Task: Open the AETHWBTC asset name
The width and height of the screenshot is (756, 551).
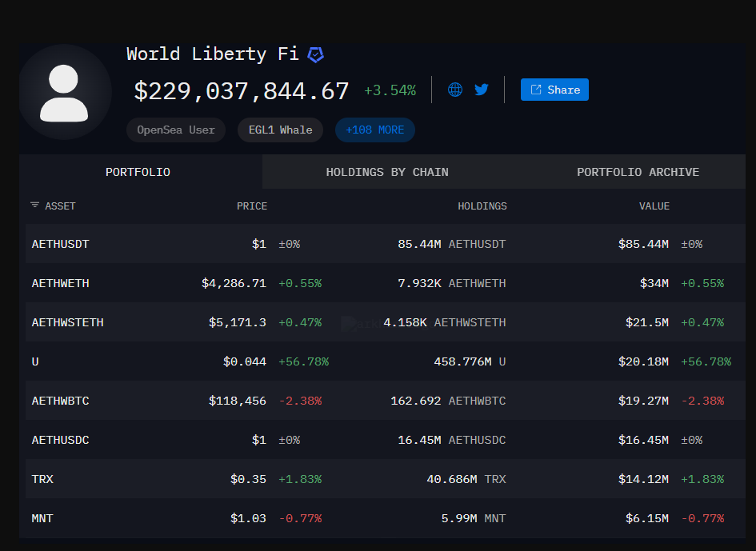Action: (x=60, y=401)
